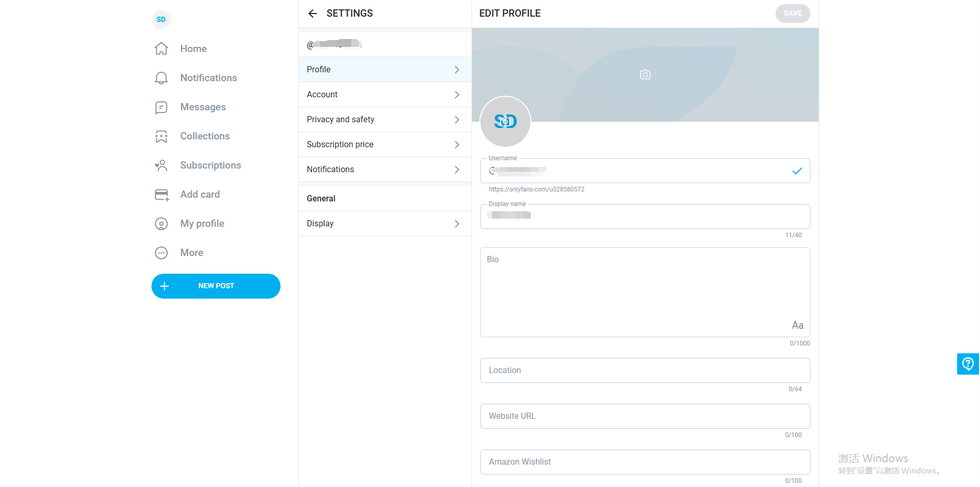Open Messages chat bubble icon
Viewport: 980px width, 487px height.
click(161, 107)
